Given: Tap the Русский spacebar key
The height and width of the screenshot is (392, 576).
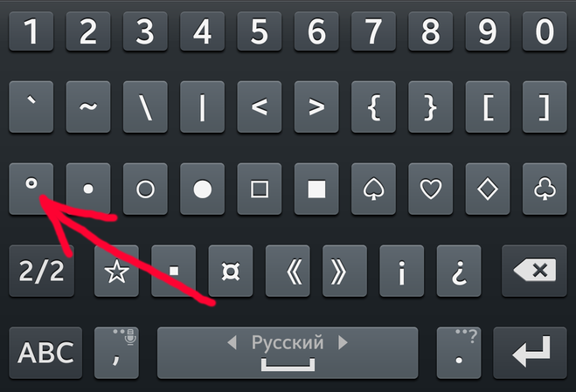Looking at the screenshot, I should [x=288, y=353].
